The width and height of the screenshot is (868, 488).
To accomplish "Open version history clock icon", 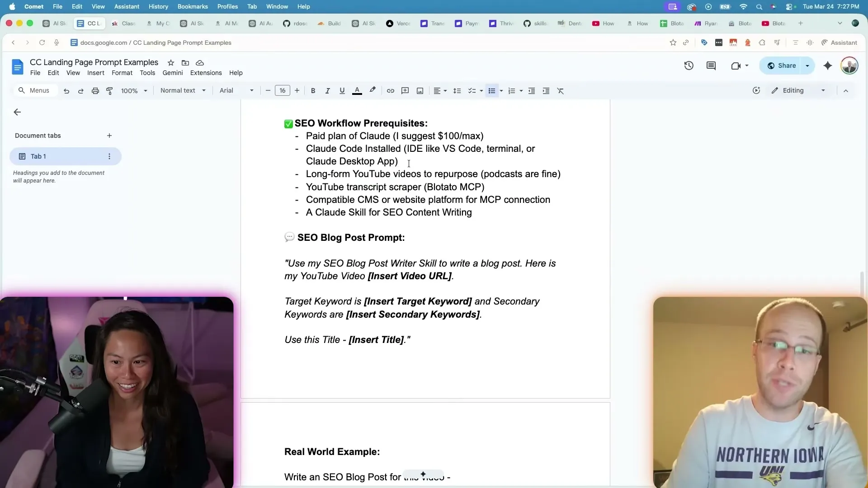I will point(689,66).
